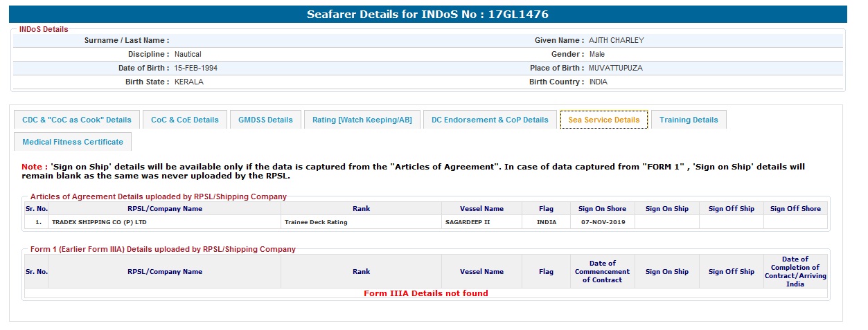
Task: Open the Training Details tab
Action: 689,120
